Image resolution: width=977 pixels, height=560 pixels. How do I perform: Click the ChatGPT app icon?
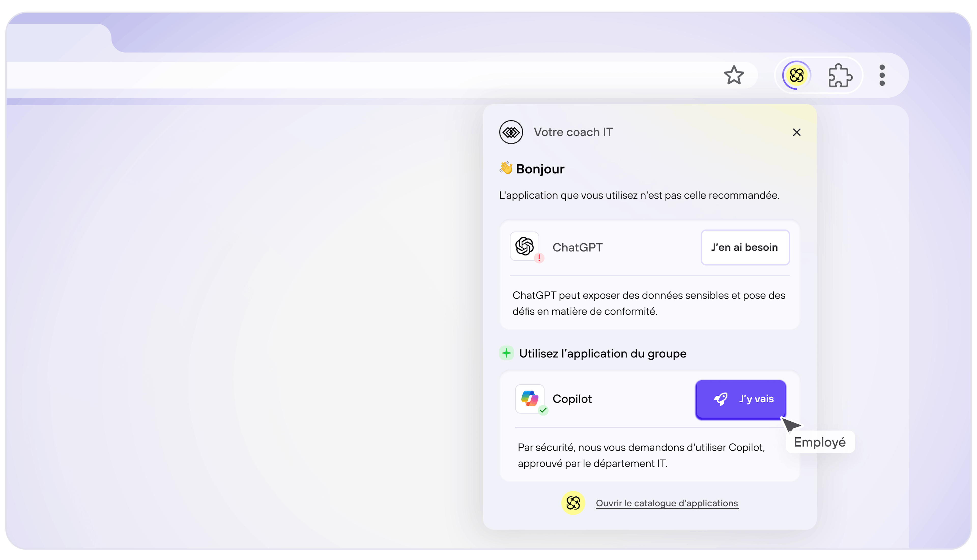click(x=524, y=246)
